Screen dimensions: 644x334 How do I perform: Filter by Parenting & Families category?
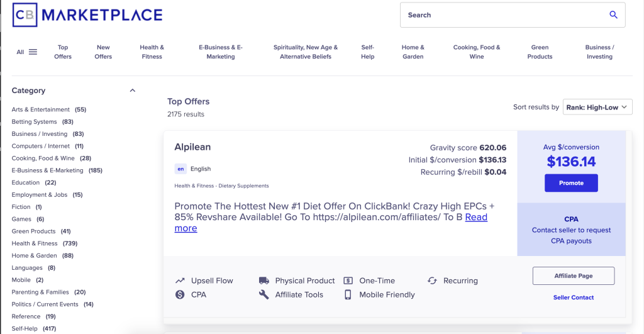pos(48,292)
